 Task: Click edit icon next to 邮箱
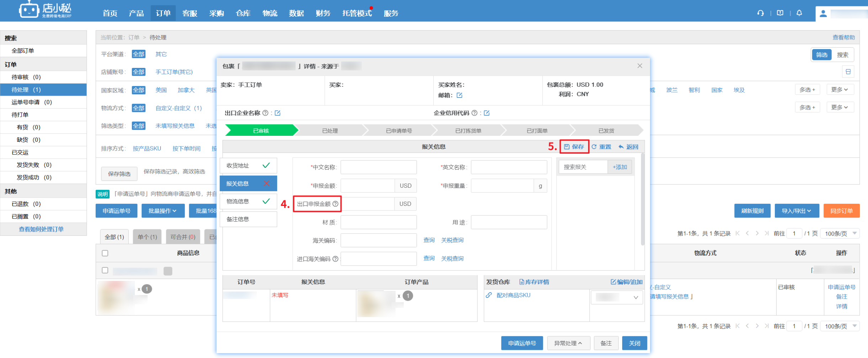(x=460, y=95)
